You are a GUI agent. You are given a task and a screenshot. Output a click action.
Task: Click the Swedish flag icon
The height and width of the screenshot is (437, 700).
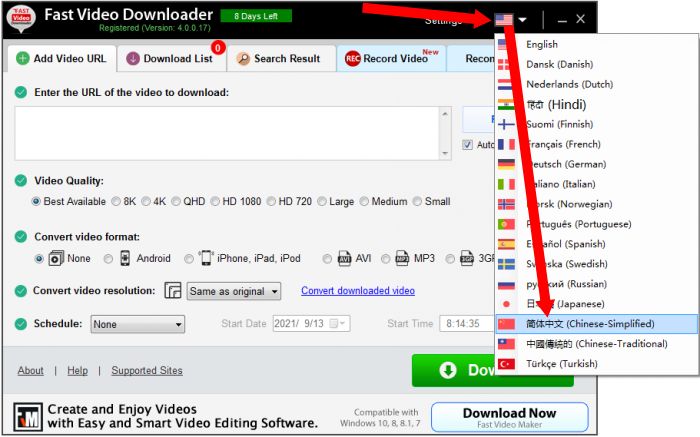[x=506, y=264]
